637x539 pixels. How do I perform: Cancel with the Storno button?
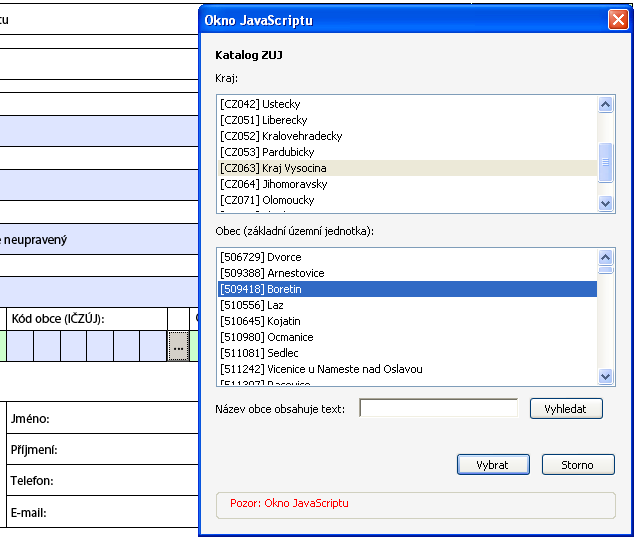click(578, 465)
